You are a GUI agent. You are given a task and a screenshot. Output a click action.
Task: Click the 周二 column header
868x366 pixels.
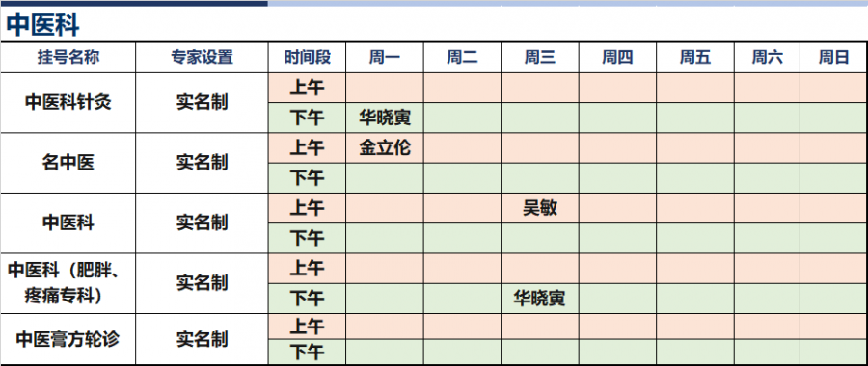(462, 57)
